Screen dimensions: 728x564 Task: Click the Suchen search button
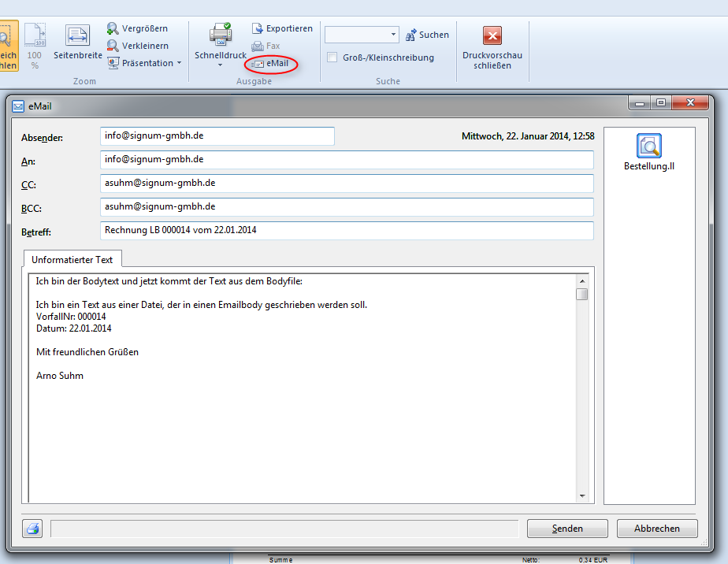[x=427, y=35]
